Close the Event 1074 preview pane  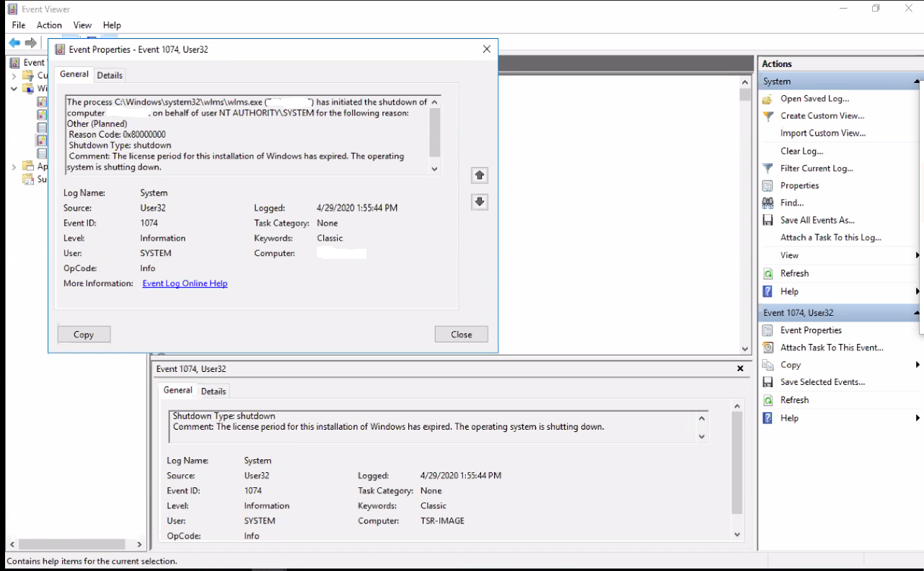click(x=740, y=368)
